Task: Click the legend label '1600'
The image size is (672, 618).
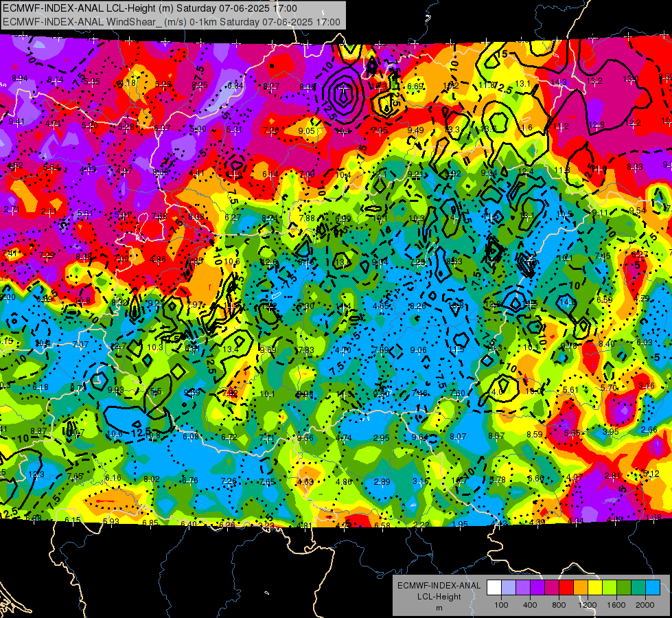Action: (616, 605)
